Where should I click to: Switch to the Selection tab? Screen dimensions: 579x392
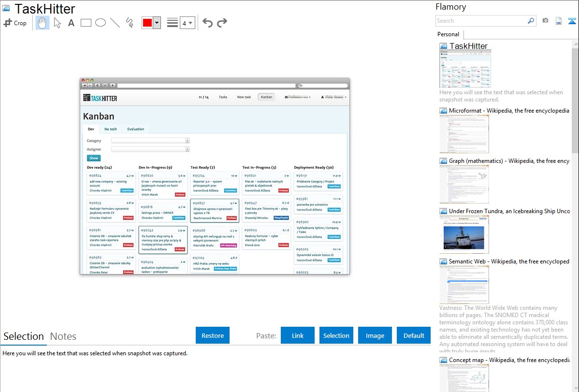click(x=24, y=336)
